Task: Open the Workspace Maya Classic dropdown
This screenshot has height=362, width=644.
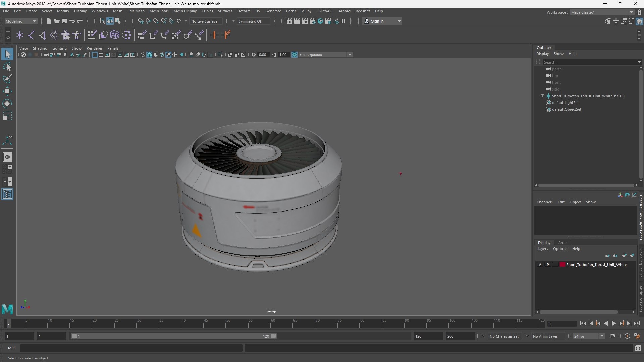Action: point(602,12)
